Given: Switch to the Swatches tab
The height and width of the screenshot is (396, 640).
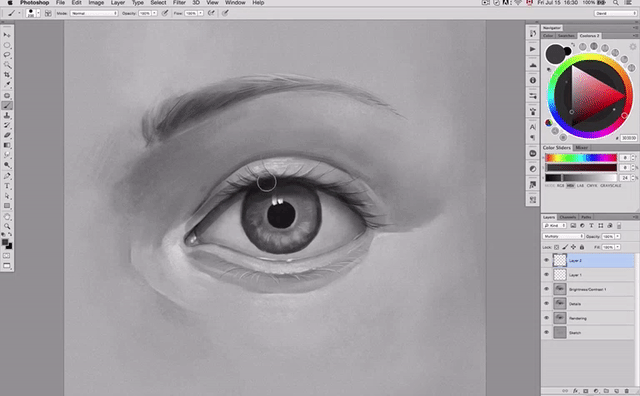Looking at the screenshot, I should [566, 36].
